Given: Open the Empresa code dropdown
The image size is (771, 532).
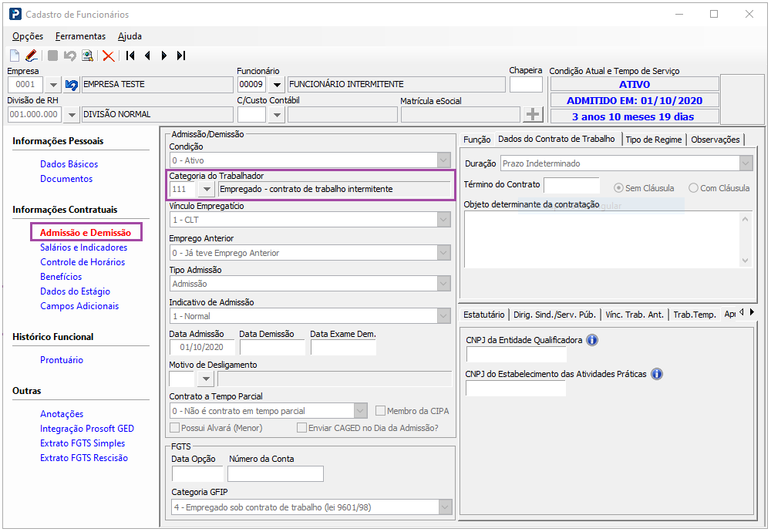Looking at the screenshot, I should [53, 85].
